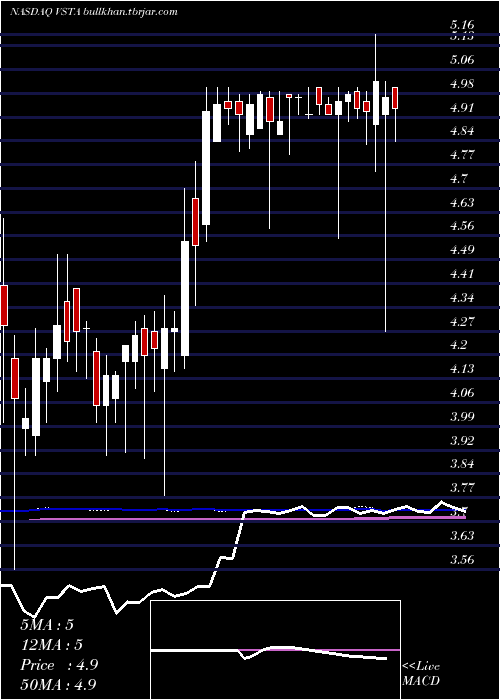Select the Price : 4.9 readout
The height and width of the screenshot is (700, 500).
(x=59, y=665)
